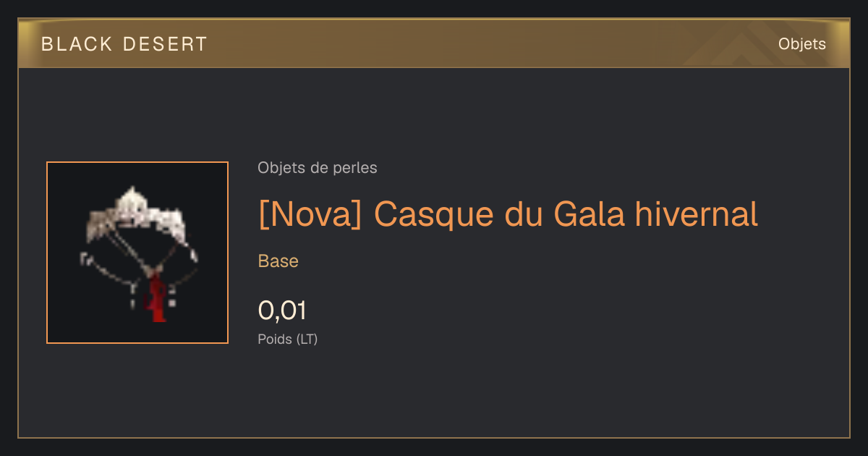Select the Objets de perles category label

(x=318, y=168)
